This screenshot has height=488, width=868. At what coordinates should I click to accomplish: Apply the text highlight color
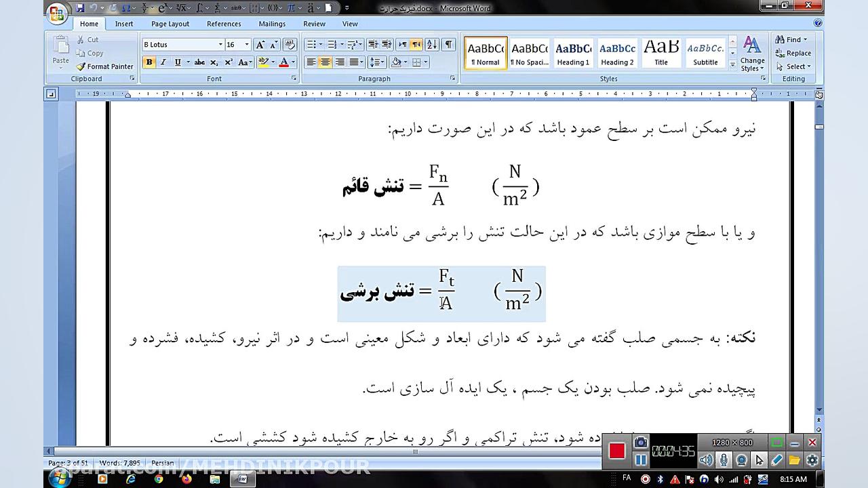coord(264,62)
